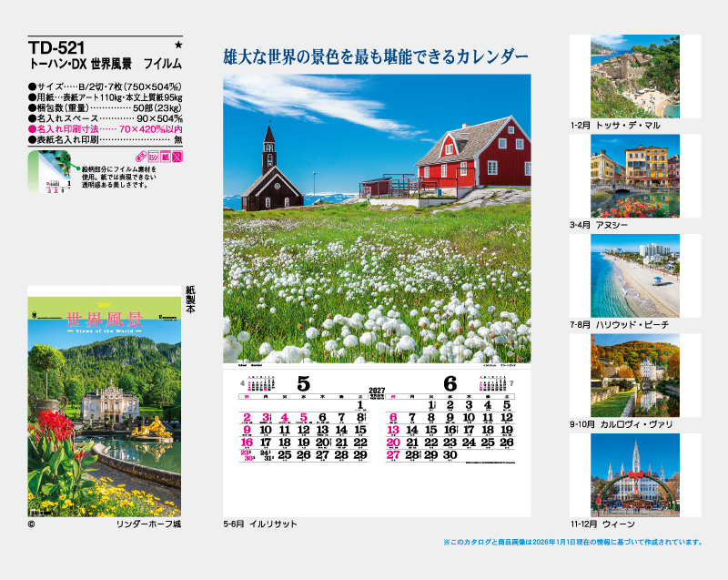Click the film material description text

(119, 177)
